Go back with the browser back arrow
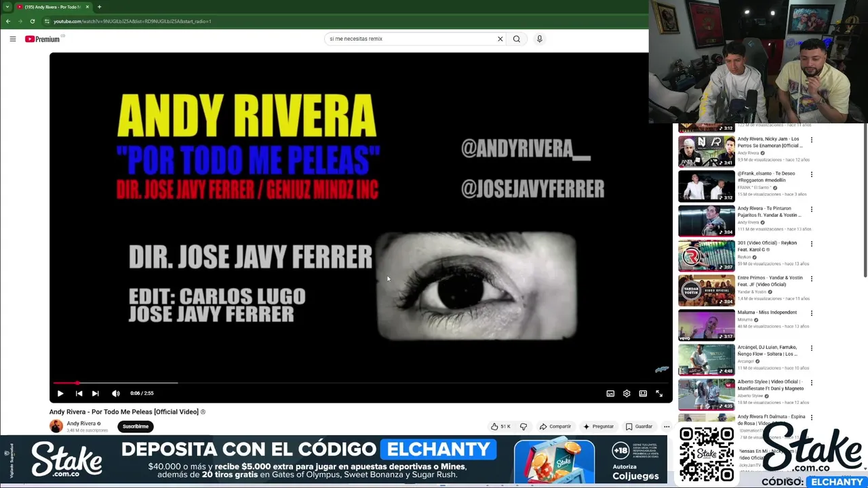This screenshot has height=488, width=868. (x=8, y=21)
